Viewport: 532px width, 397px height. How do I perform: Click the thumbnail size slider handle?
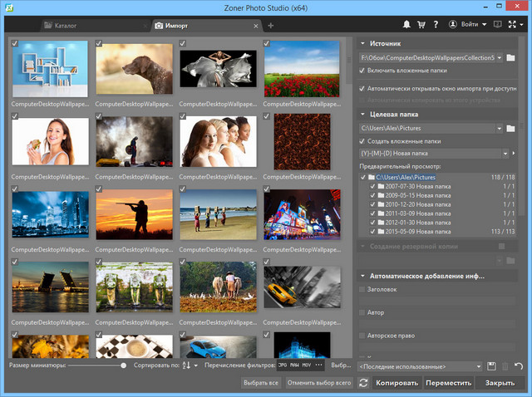123,365
